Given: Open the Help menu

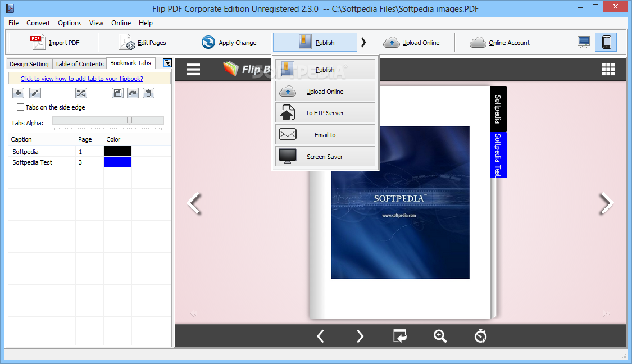Looking at the screenshot, I should [x=146, y=23].
